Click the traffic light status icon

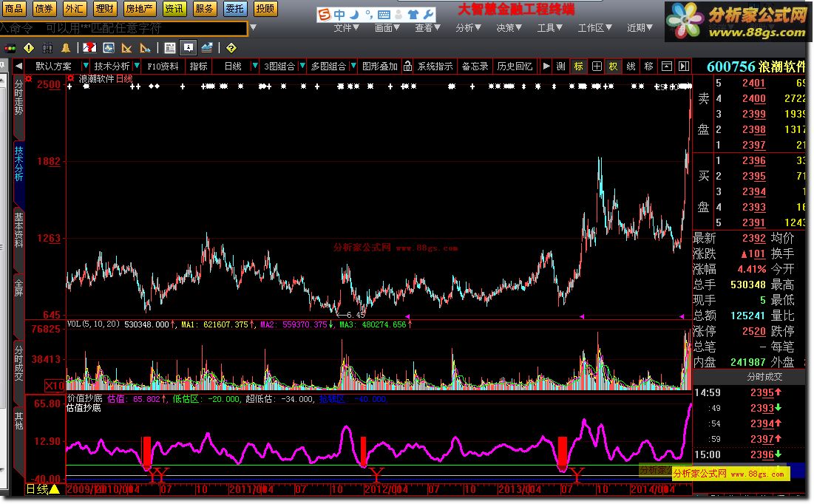(10, 48)
